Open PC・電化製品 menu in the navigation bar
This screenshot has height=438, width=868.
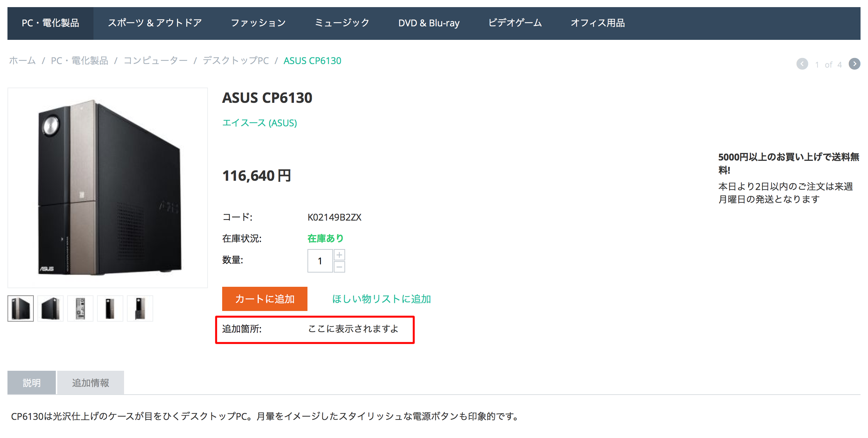tap(50, 23)
